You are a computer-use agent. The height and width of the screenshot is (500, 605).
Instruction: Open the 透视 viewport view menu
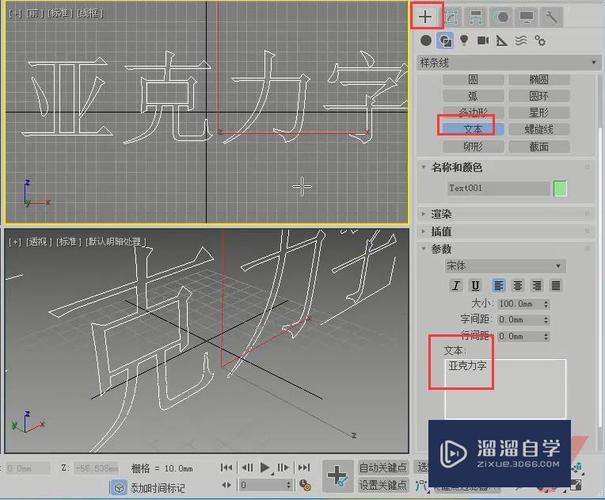38,242
